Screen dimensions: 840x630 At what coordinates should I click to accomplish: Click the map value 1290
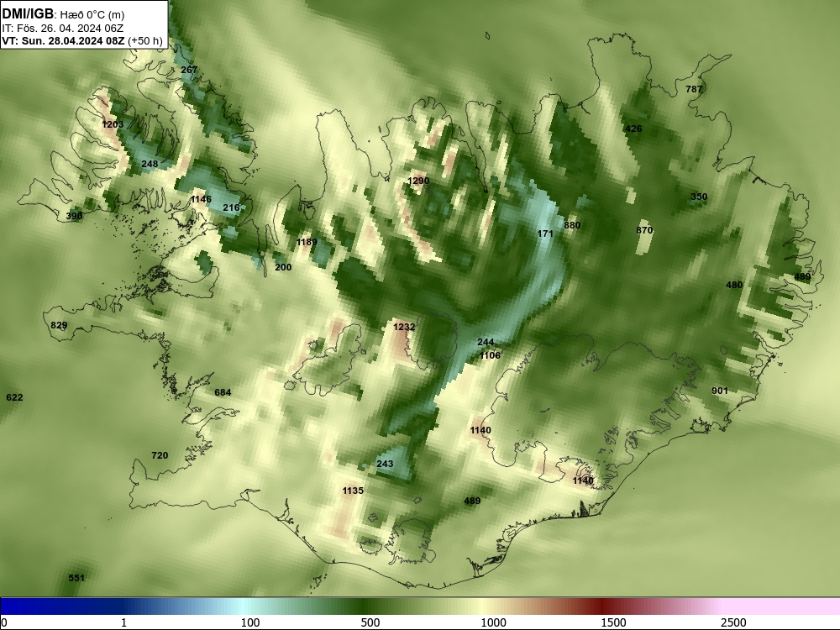418,181
